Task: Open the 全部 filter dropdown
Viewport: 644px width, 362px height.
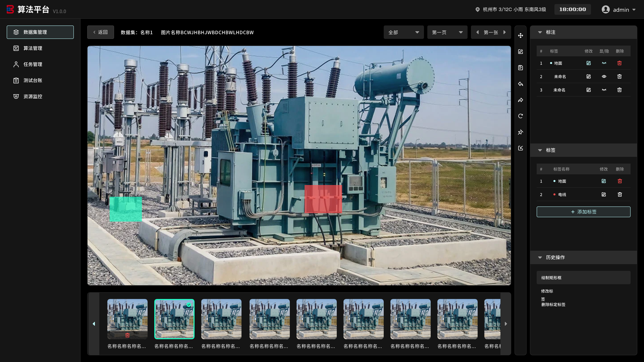Action: [403, 32]
